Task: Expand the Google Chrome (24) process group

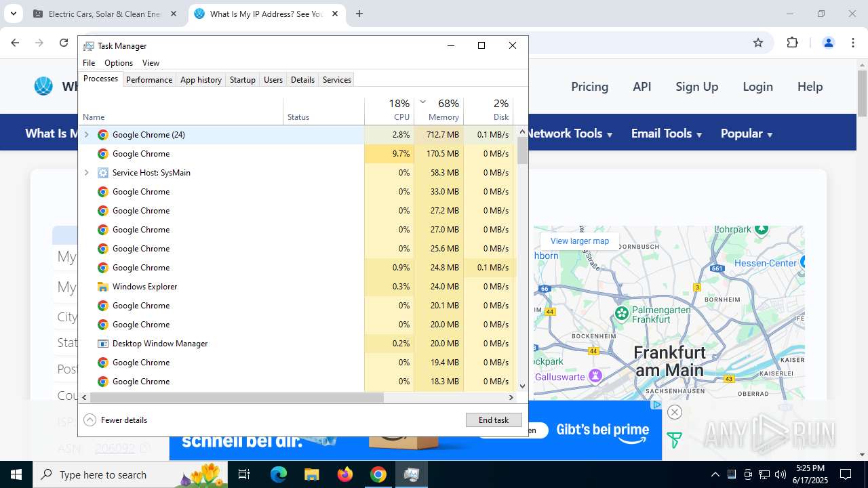Action: (x=86, y=135)
